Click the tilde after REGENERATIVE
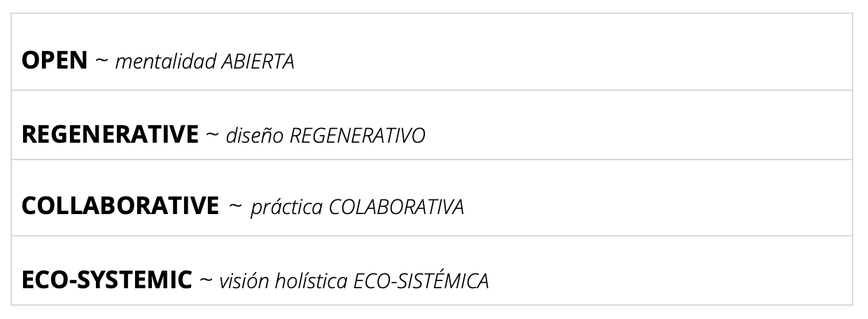This screenshot has width=868, height=319. pyautogui.click(x=212, y=135)
